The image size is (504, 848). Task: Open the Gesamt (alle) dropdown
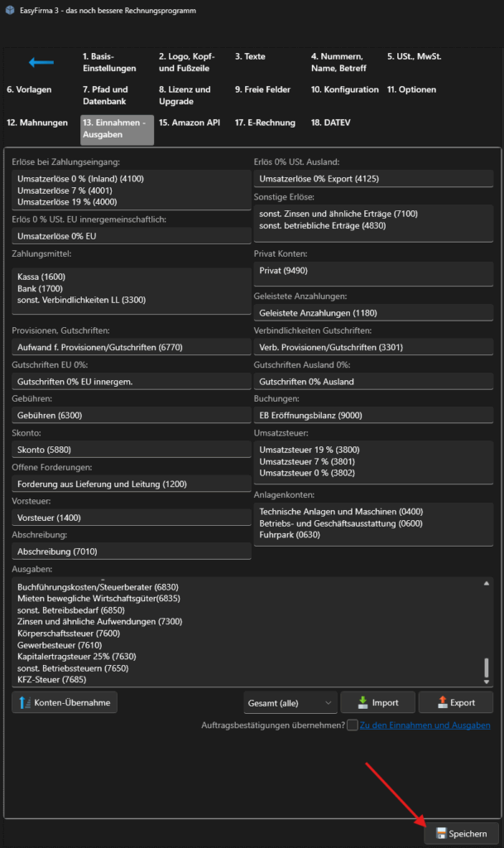tap(290, 702)
